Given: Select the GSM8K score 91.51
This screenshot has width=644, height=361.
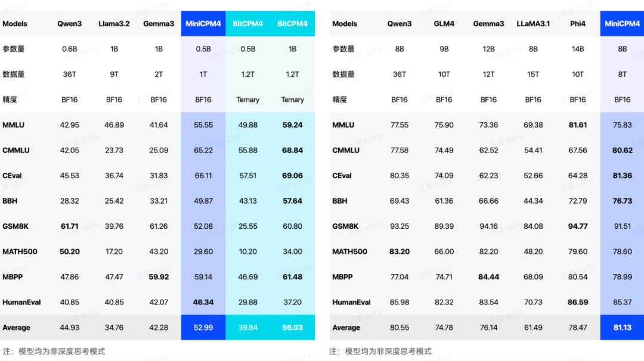Looking at the screenshot, I should pyautogui.click(x=622, y=226).
